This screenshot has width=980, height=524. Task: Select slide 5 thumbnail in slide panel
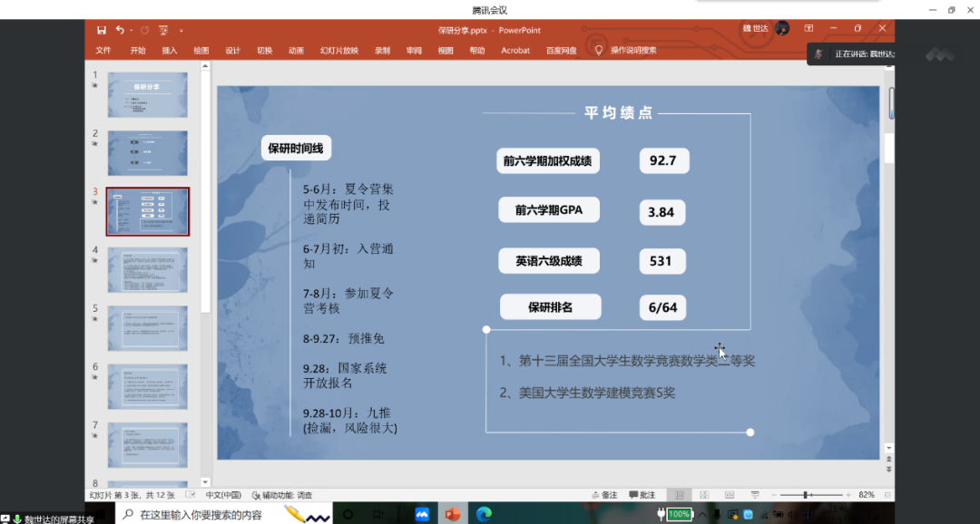[x=147, y=327]
